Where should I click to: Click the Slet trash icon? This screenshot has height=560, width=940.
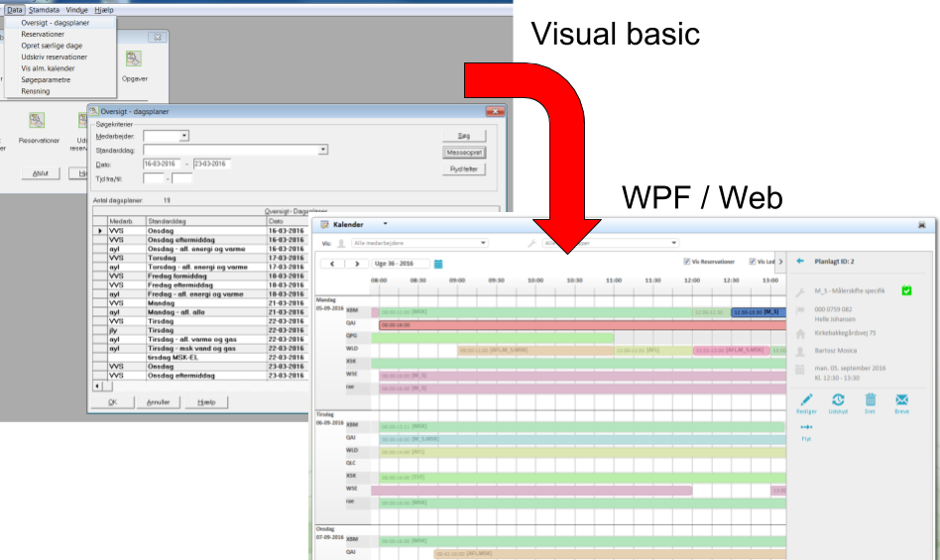point(870,399)
